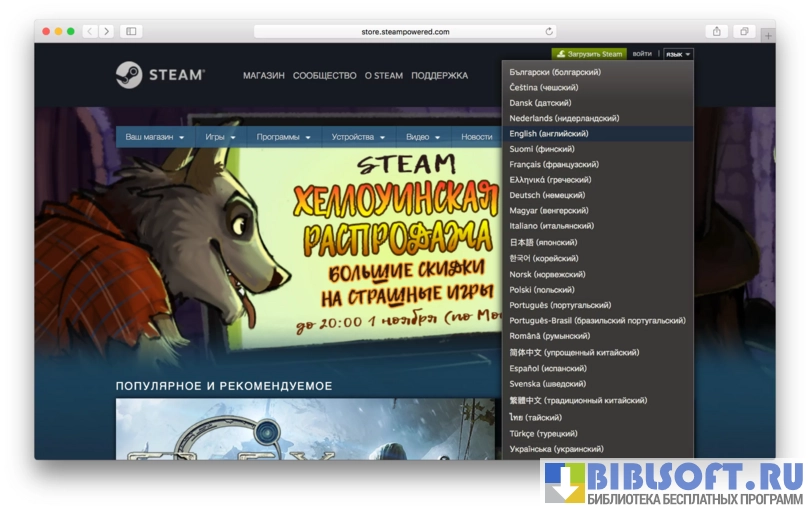The height and width of the screenshot is (508, 810).
Task: Toggle the Safari sidebar icon
Action: [x=131, y=31]
